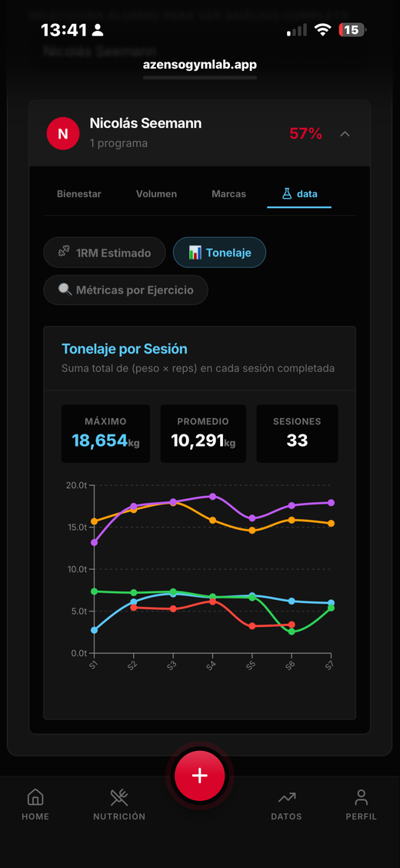Image resolution: width=400 pixels, height=868 pixels.
Task: Tap the Wi-Fi status icon
Action: [322, 30]
